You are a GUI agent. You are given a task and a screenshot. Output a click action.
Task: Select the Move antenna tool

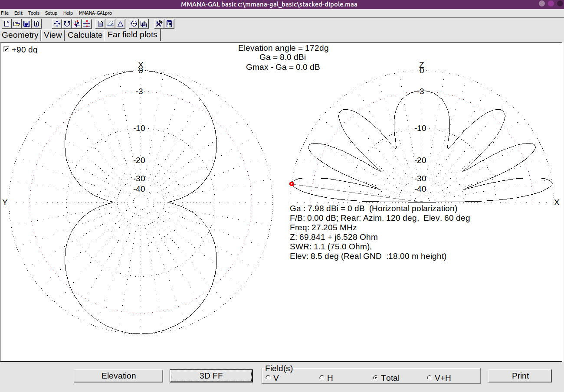57,23
